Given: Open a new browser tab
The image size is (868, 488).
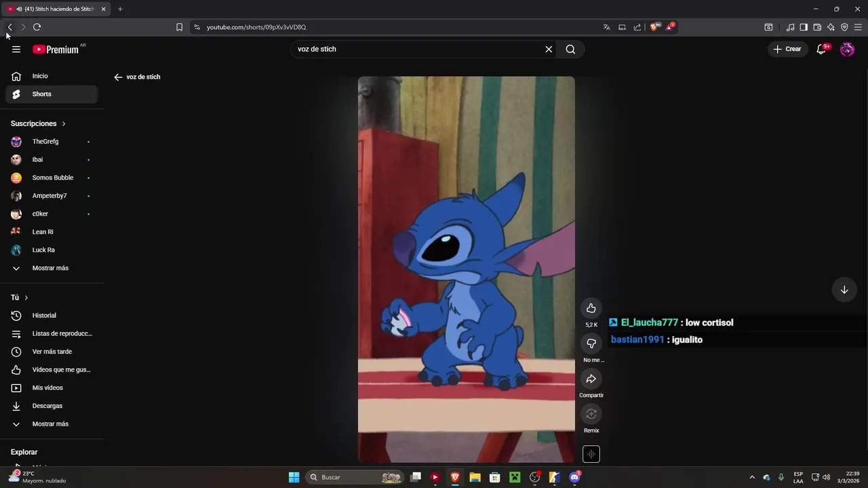Looking at the screenshot, I should coord(120,9).
